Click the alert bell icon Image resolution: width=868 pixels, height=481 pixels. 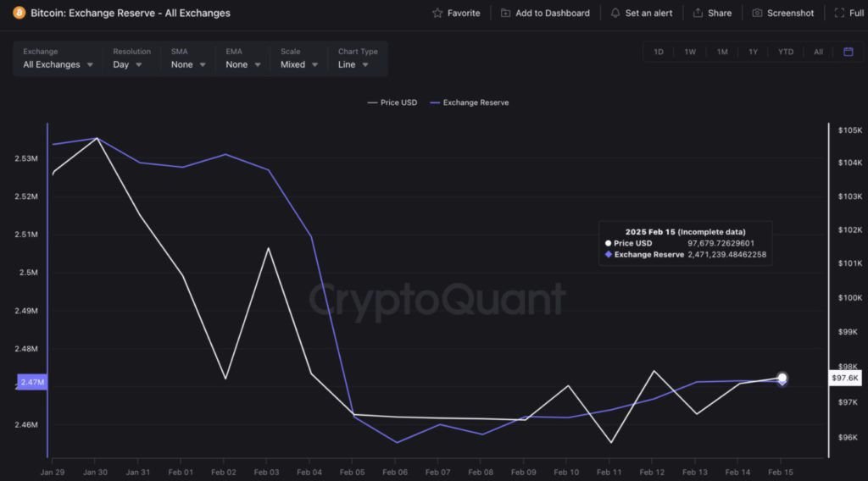tap(615, 13)
